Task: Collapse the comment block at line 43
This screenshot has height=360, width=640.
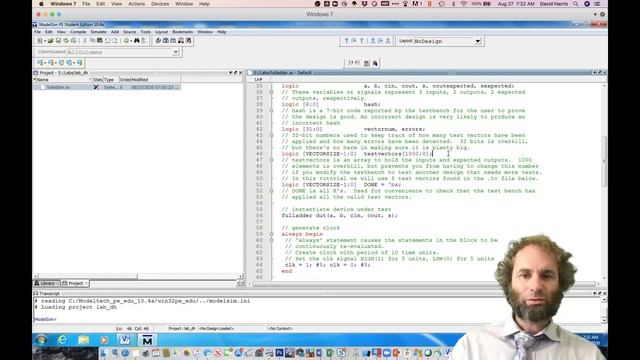Action: pos(271,136)
